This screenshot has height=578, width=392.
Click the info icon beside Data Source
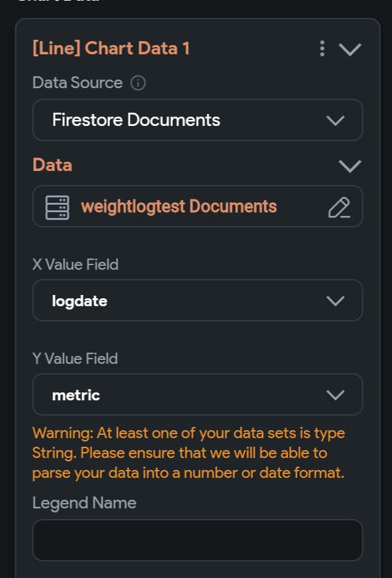coord(138,83)
